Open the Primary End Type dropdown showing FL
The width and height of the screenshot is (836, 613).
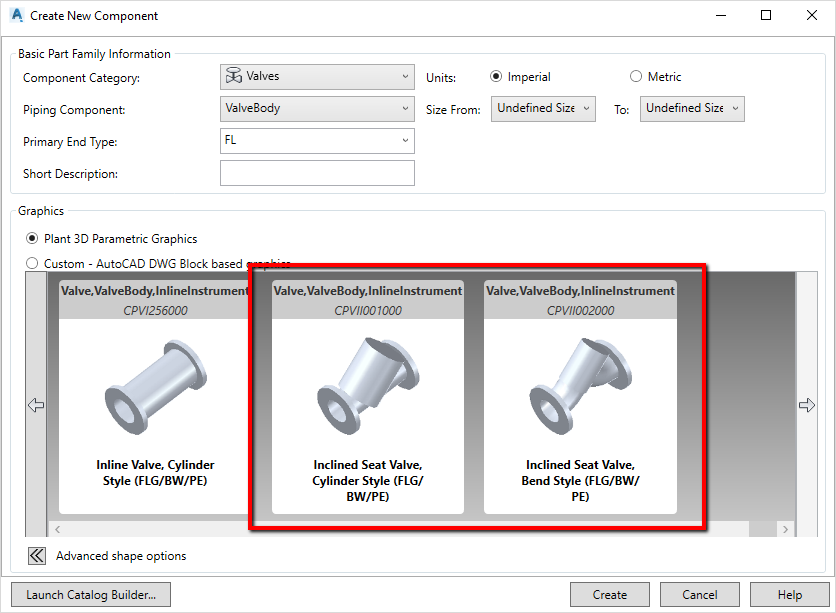click(x=317, y=141)
